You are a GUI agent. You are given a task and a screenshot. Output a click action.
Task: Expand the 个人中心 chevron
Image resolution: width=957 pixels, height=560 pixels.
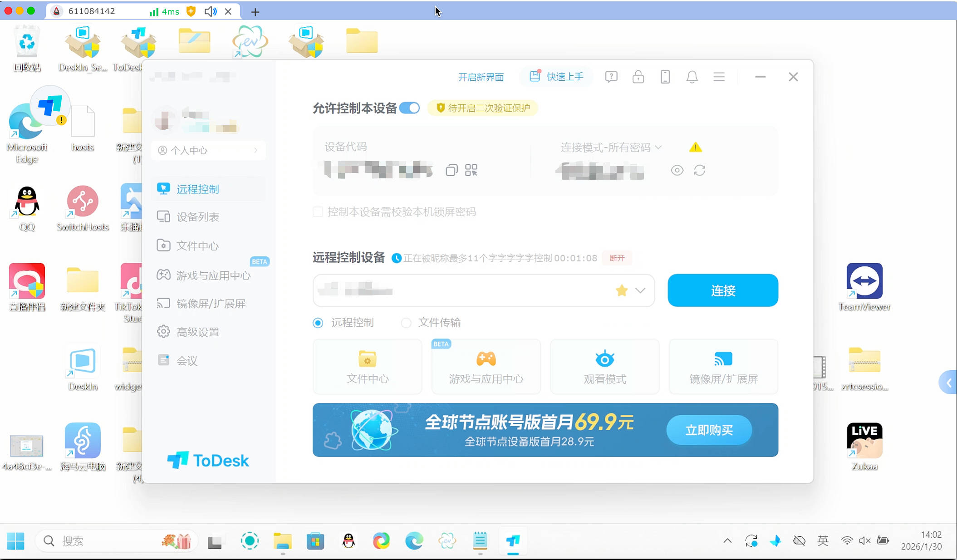tap(256, 150)
